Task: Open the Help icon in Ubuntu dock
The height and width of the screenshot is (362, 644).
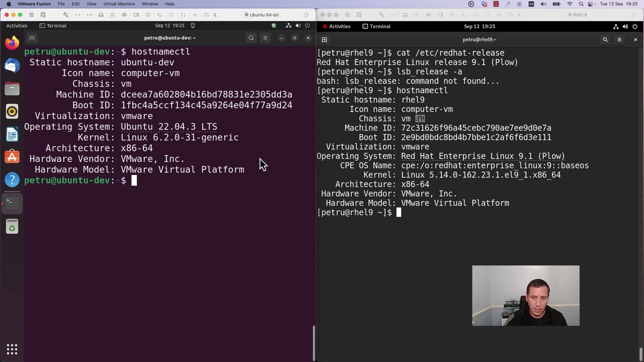Action: point(12,179)
